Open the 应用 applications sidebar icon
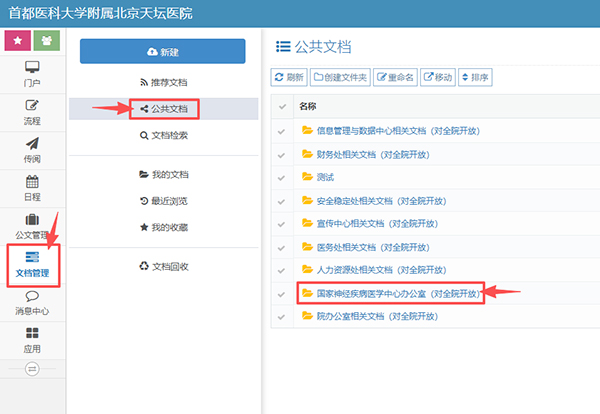 (x=32, y=340)
